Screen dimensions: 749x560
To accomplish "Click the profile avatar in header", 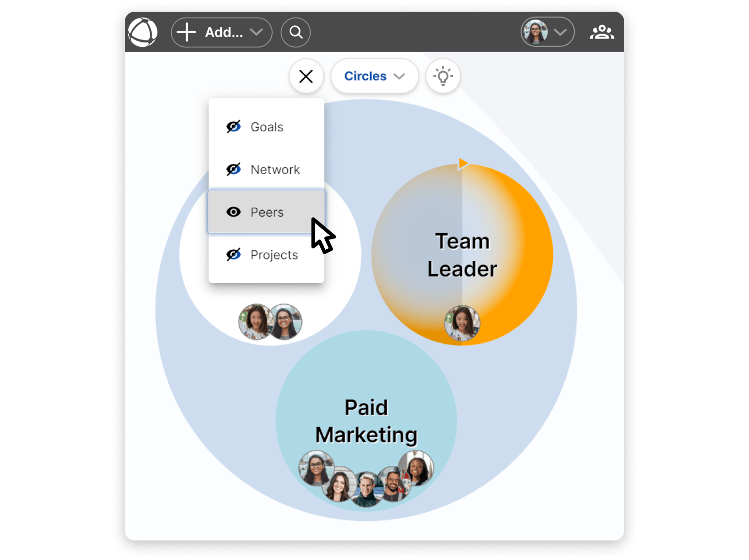I will [x=535, y=32].
